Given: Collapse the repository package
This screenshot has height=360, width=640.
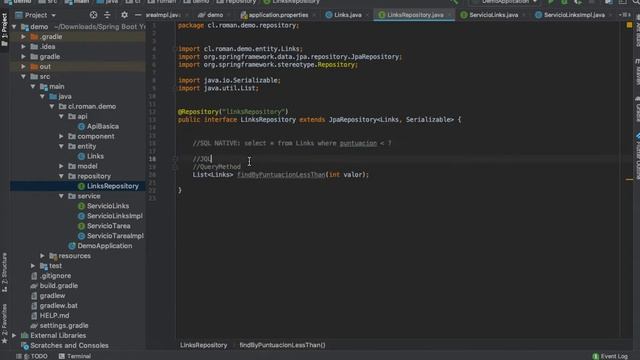Looking at the screenshot, I should pyautogui.click(x=61, y=176).
